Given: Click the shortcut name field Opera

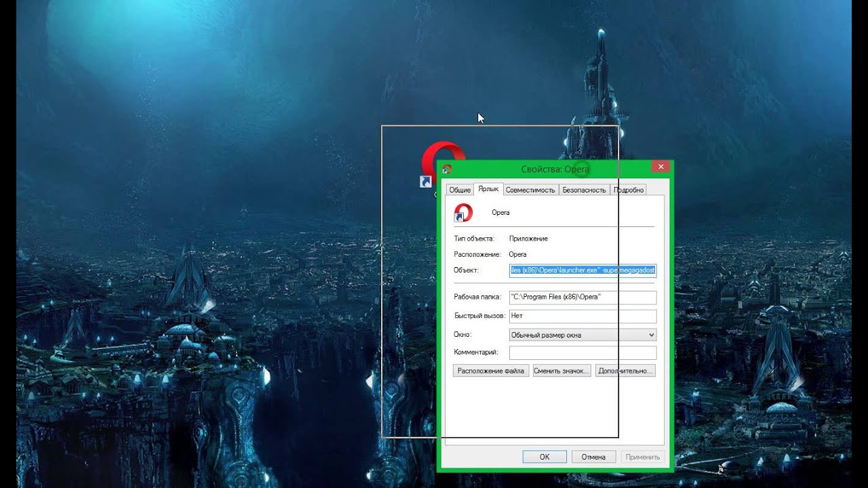Looking at the screenshot, I should [500, 213].
